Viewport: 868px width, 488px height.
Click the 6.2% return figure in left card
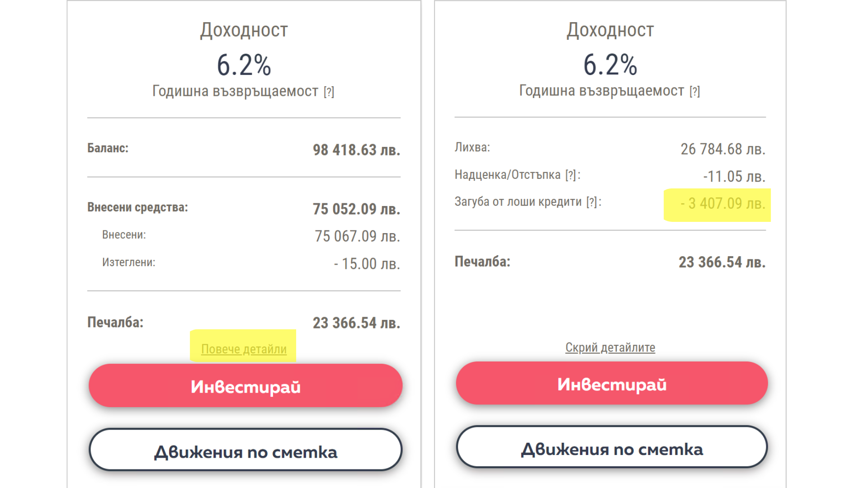244,65
